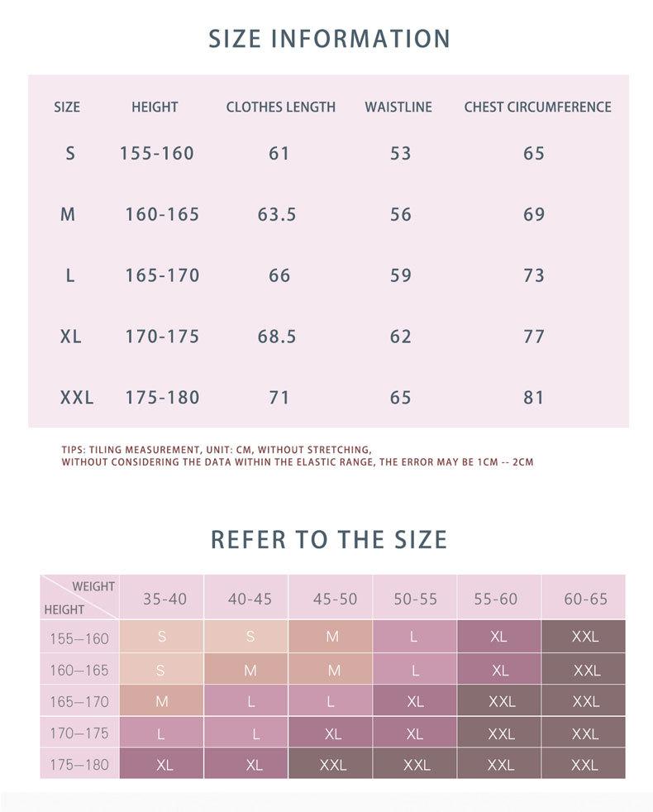Click the 68.5 clothes length value
Viewport: 653px width, 812px height.
pyautogui.click(x=277, y=337)
